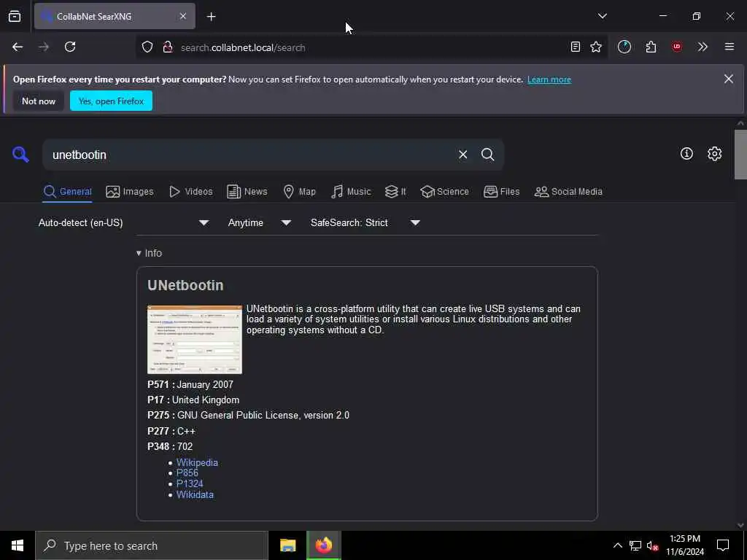Open a new tab
The image size is (747, 560).
pos(211,17)
